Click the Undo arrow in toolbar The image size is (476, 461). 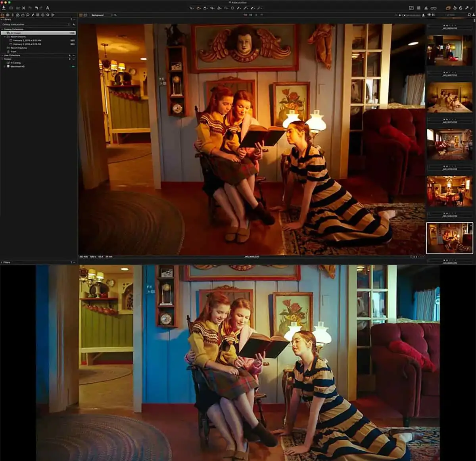pyautogui.click(x=36, y=8)
